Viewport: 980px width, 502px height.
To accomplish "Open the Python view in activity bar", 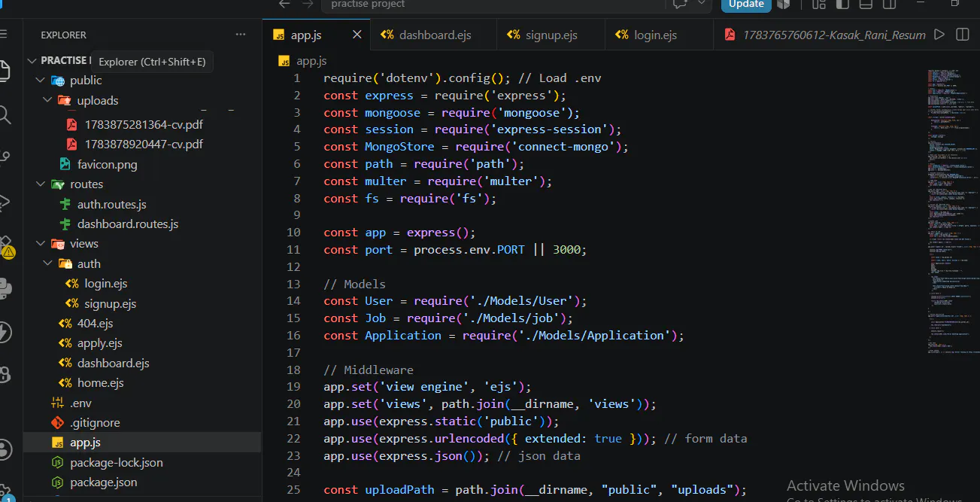I will [x=4, y=288].
